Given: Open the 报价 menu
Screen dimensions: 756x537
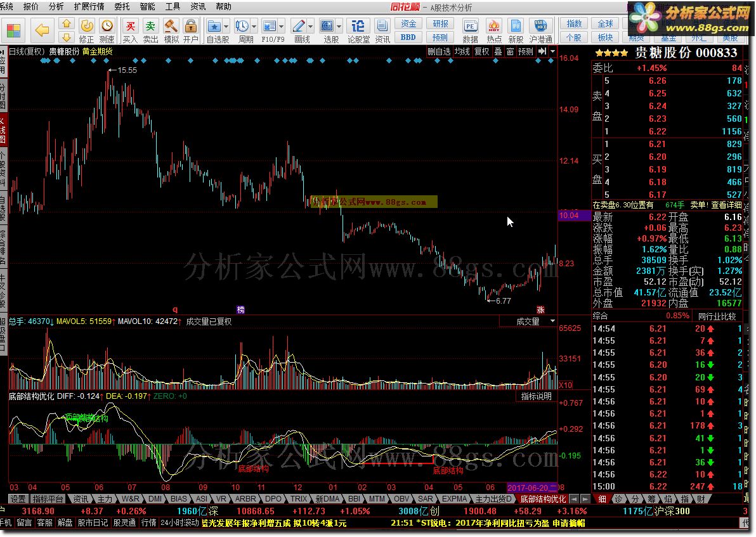Looking at the screenshot, I should 31,7.
